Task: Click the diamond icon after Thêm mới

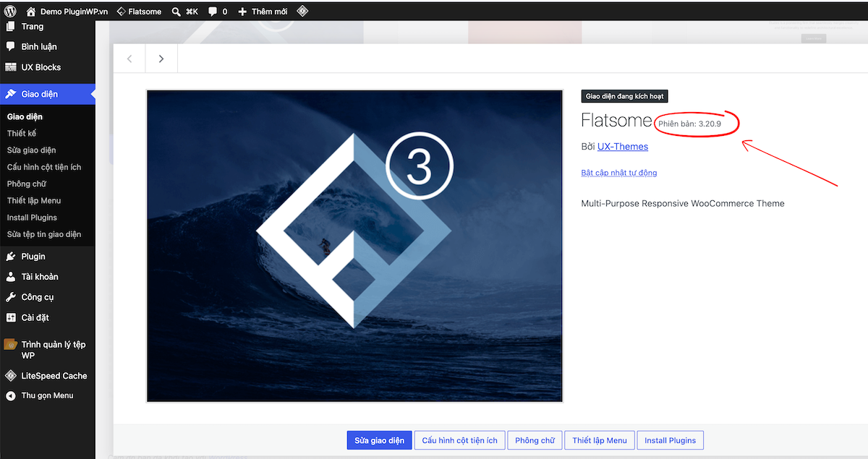Action: click(x=302, y=12)
